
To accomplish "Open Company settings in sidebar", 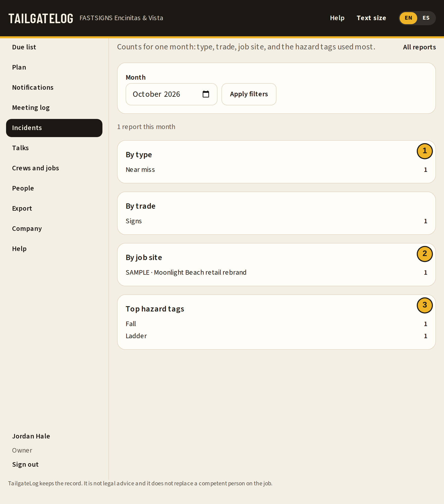I will 54,229.
